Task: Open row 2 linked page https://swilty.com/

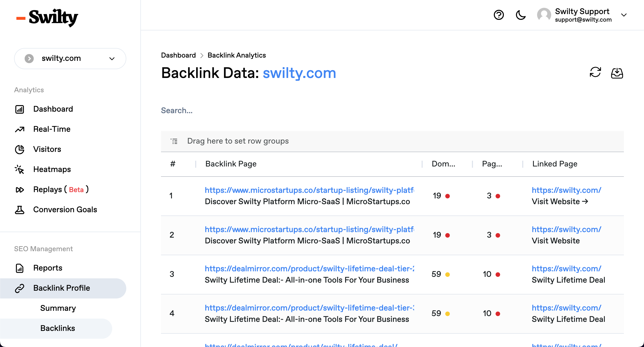Action: pos(567,229)
